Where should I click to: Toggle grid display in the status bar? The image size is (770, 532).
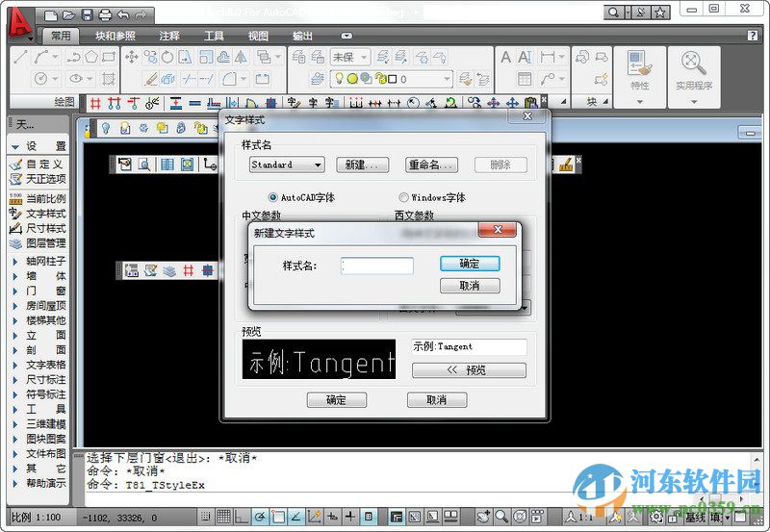[x=224, y=517]
